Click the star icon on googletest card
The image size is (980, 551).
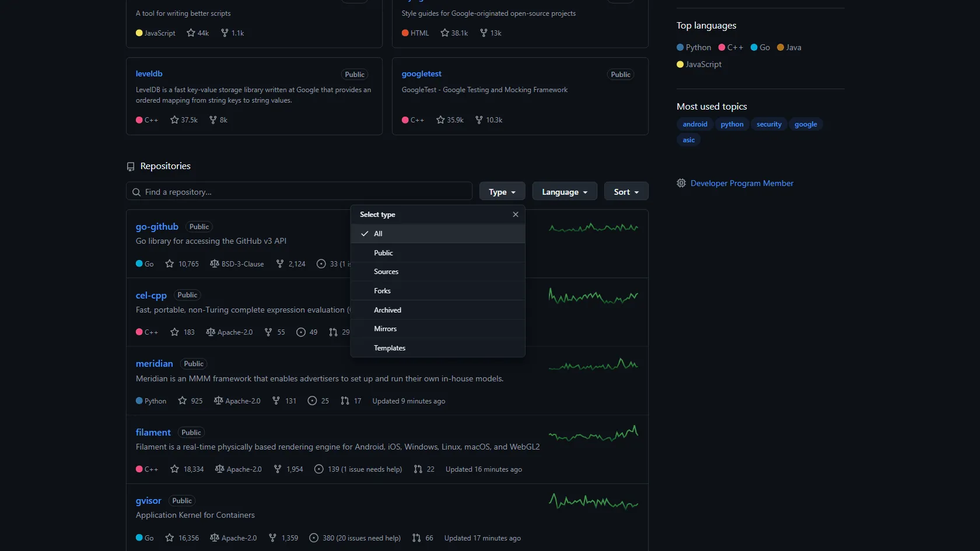coord(440,120)
